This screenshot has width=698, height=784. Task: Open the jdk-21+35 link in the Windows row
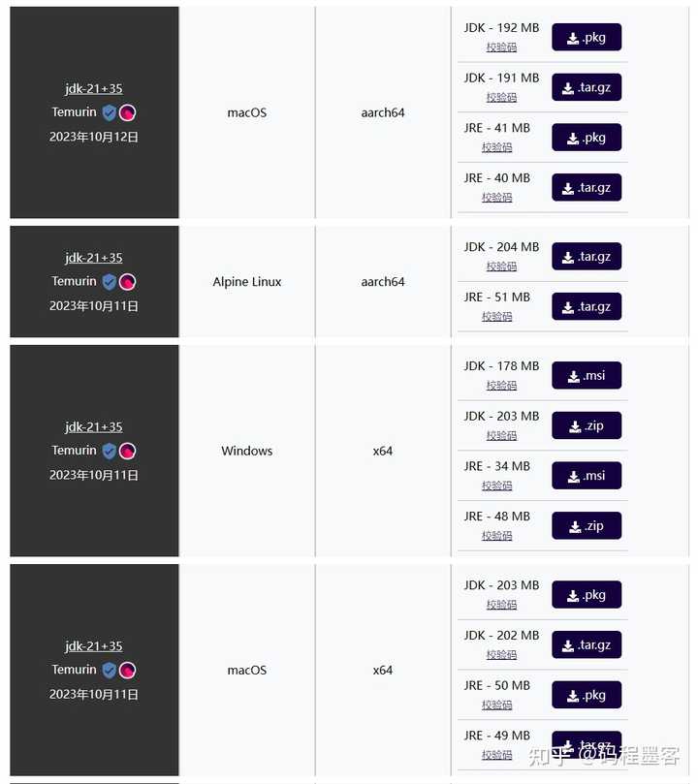(x=93, y=427)
